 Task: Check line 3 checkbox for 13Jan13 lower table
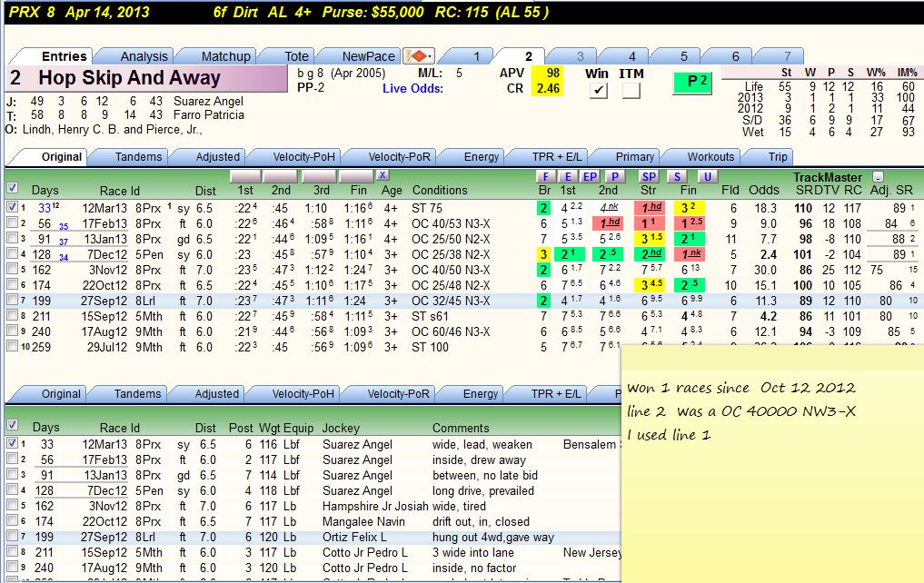pos(13,473)
